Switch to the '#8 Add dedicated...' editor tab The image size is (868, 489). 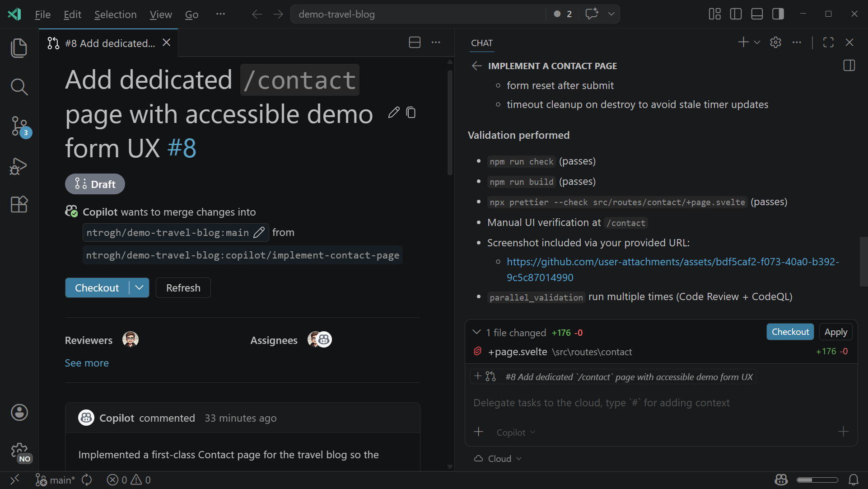pyautogui.click(x=107, y=43)
